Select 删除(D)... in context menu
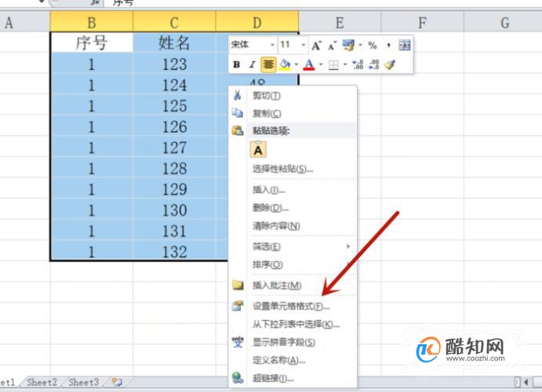 293,208
